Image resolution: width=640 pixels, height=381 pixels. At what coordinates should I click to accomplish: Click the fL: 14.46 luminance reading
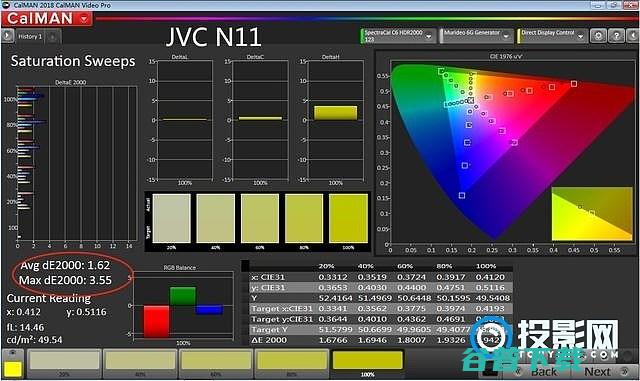[x=25, y=327]
